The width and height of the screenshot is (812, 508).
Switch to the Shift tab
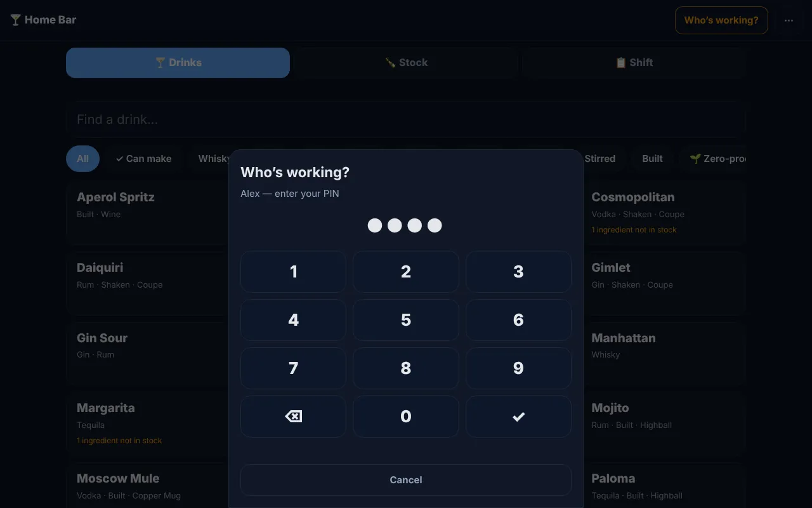point(634,63)
